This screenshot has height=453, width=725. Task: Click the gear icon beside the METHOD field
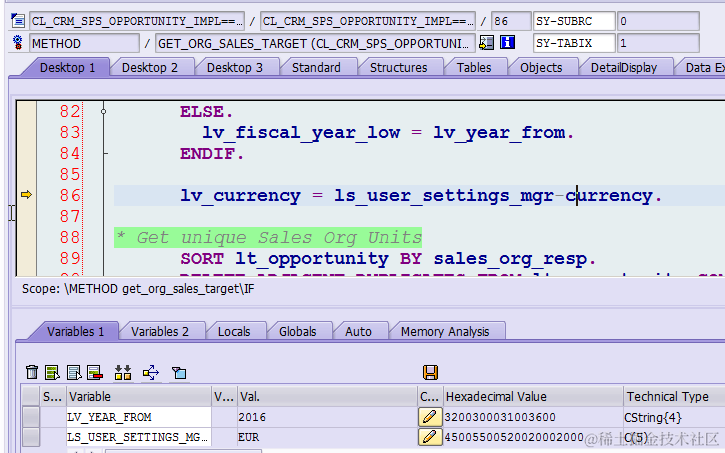[x=18, y=43]
